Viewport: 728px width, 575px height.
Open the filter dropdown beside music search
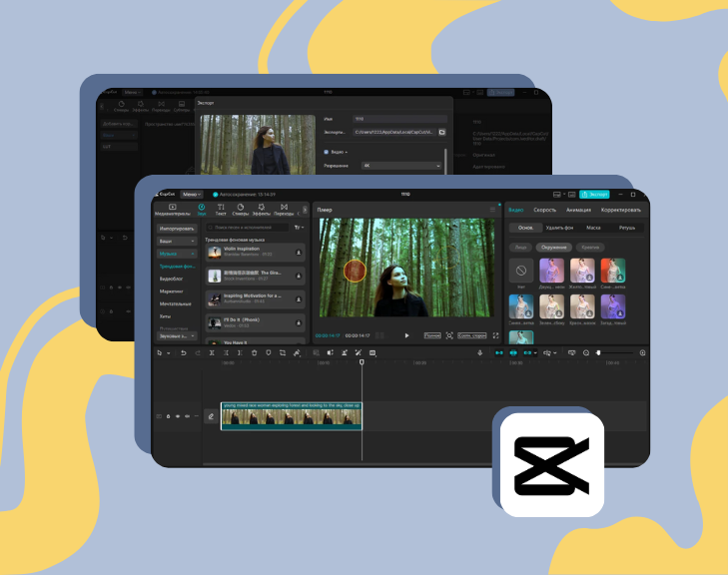pyautogui.click(x=298, y=228)
